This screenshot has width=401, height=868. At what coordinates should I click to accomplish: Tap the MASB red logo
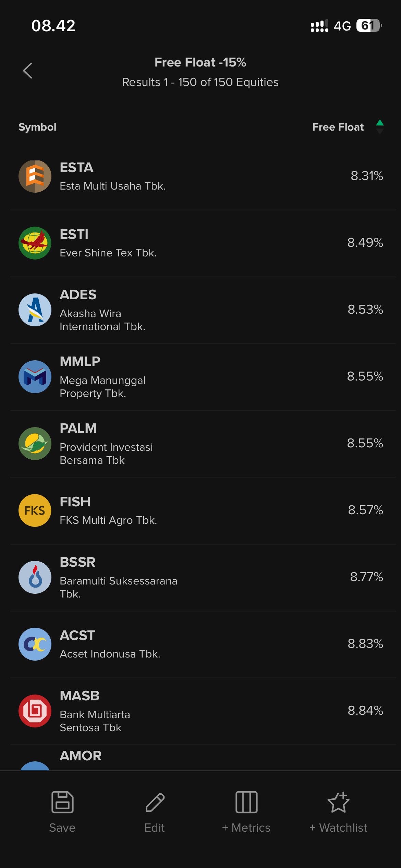pyautogui.click(x=35, y=711)
